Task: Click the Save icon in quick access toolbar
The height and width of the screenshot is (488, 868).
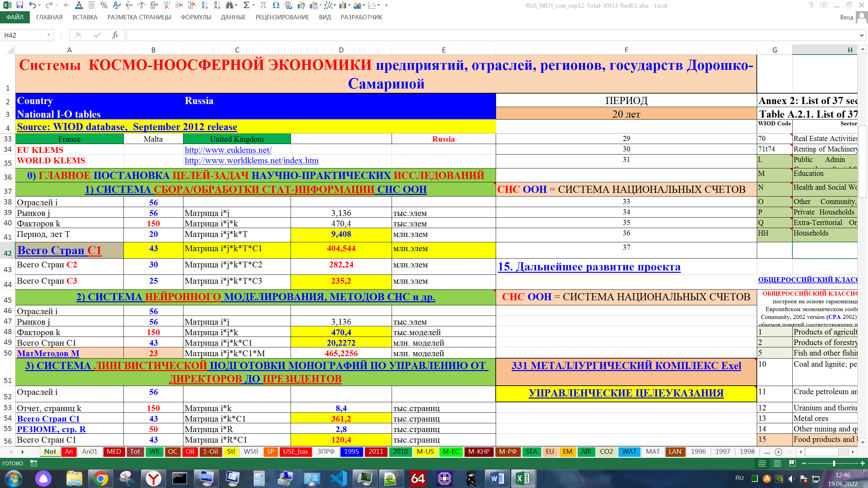Action: 20,5
